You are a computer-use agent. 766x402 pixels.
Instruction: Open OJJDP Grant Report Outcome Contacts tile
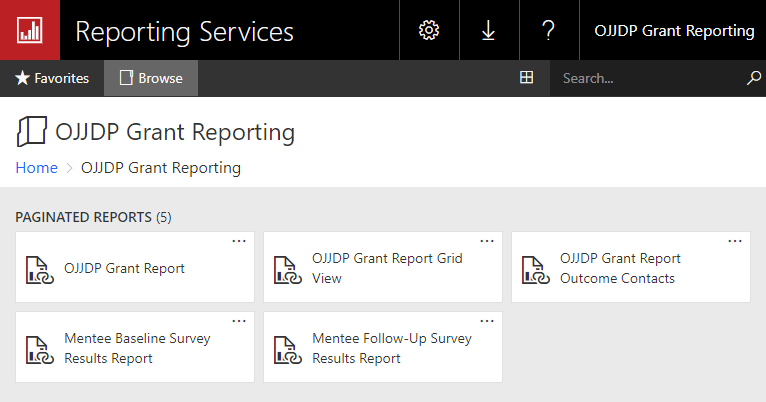[x=631, y=267]
